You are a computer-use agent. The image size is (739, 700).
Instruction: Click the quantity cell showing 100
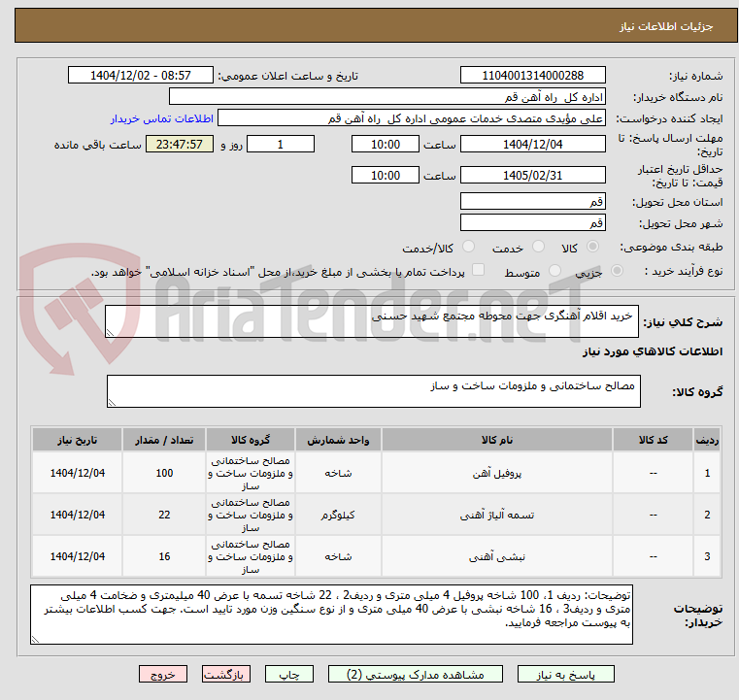click(164, 473)
